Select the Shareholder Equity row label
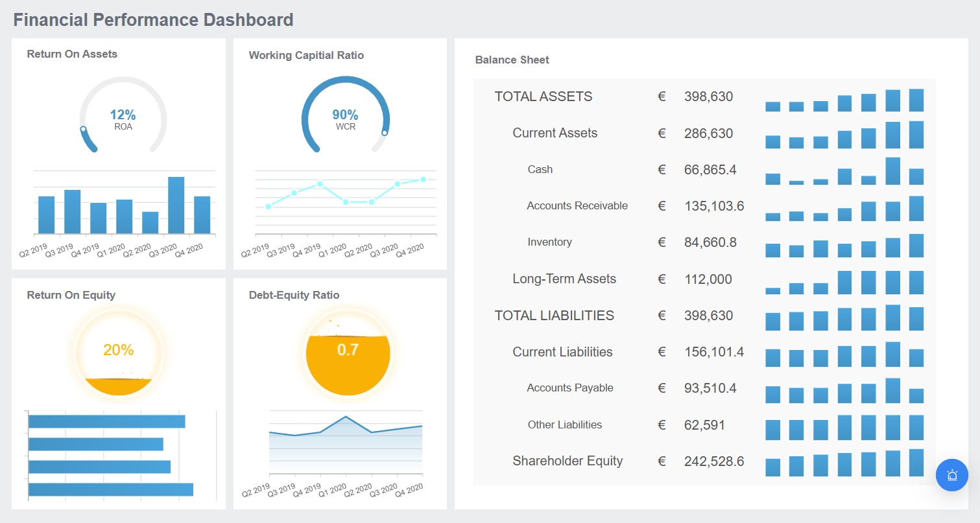 pyautogui.click(x=568, y=461)
